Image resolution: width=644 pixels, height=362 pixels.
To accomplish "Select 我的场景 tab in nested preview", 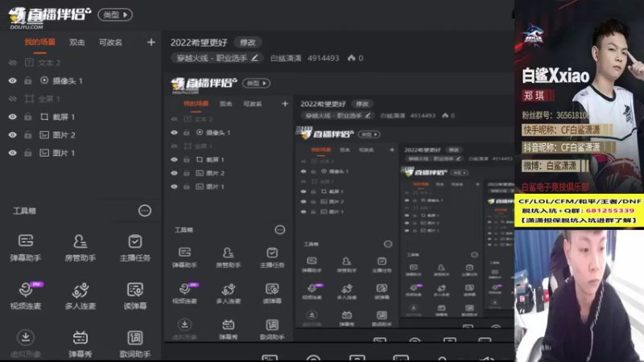I will pyautogui.click(x=196, y=104).
